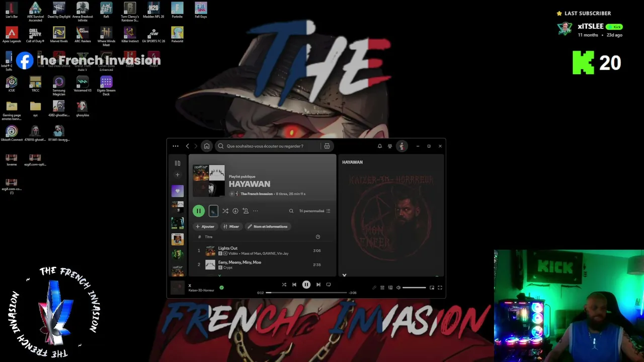Click the Mixer button
The width and height of the screenshot is (644, 362).
click(231, 227)
